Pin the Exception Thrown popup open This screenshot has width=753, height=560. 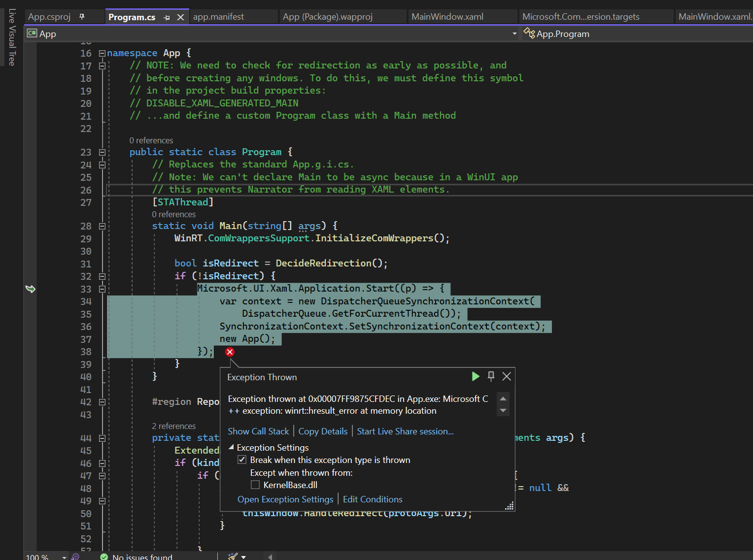[491, 376]
